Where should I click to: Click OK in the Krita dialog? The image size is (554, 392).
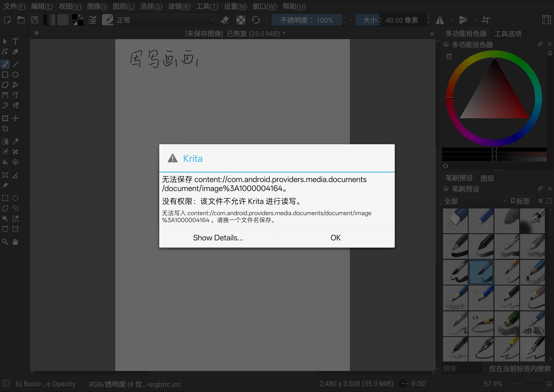click(x=336, y=238)
